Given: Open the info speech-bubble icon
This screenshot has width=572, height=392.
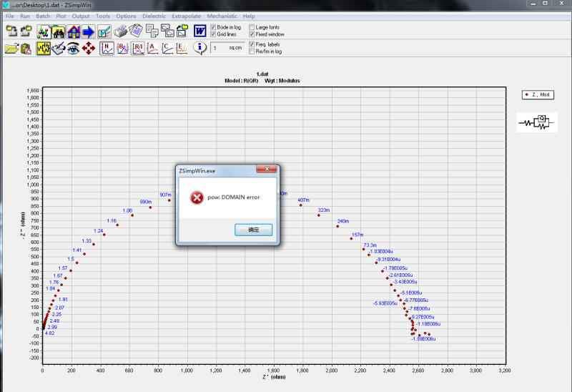Looking at the screenshot, I should pyautogui.click(x=200, y=48).
